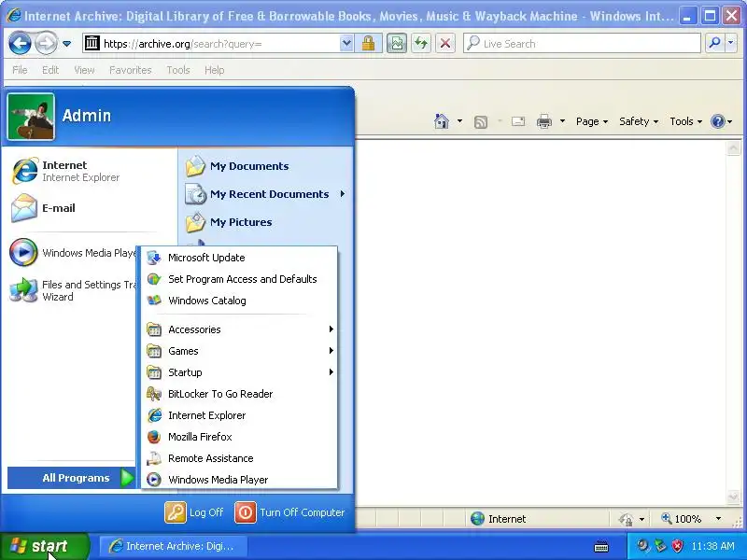Screen dimensions: 747x560
Task: Expand the Games folder submenu
Action: click(x=240, y=351)
